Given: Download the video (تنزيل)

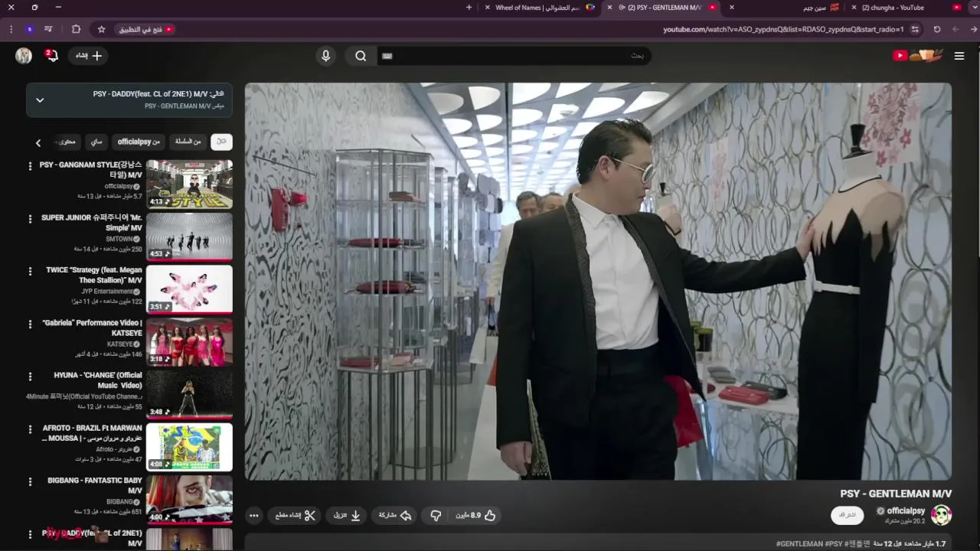Looking at the screenshot, I should click(347, 516).
